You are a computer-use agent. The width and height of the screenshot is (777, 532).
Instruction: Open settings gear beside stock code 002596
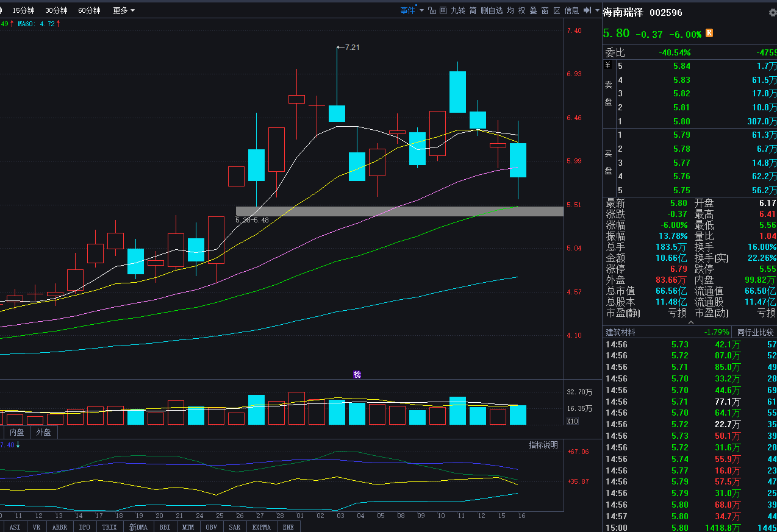point(773,13)
